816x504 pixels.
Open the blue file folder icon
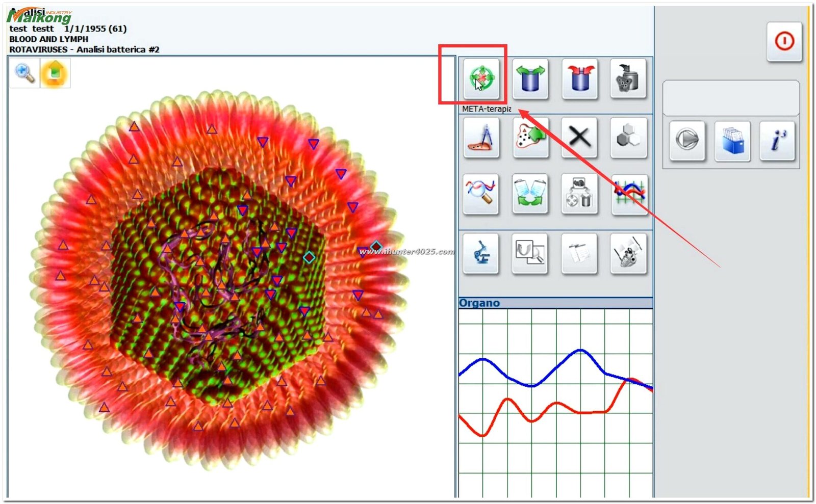tap(732, 141)
